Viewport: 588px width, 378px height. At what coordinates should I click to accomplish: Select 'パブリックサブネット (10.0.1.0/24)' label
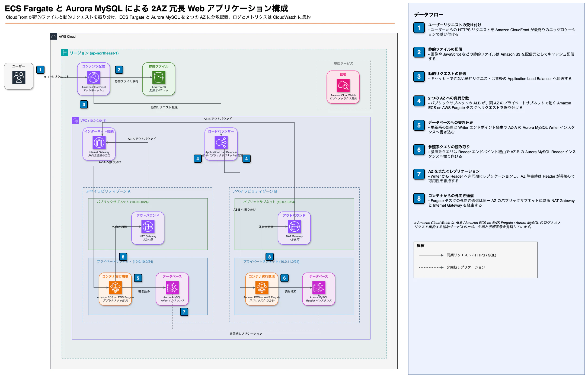click(x=269, y=202)
